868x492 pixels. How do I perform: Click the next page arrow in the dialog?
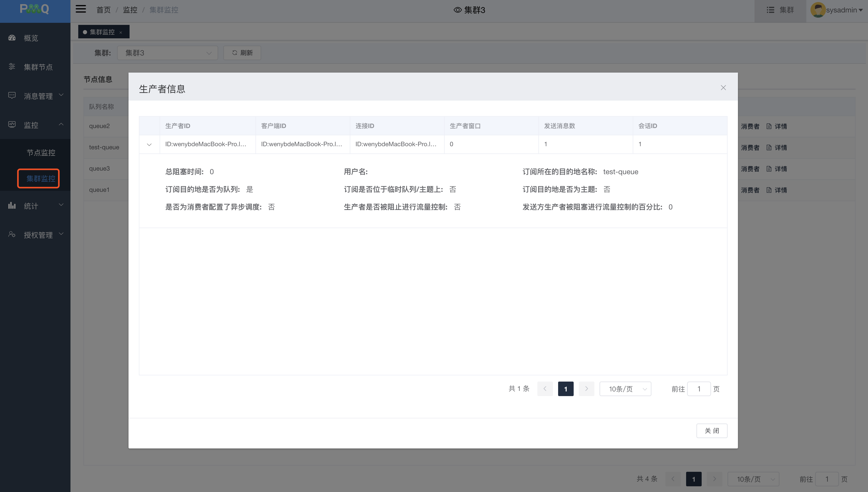[x=586, y=389]
